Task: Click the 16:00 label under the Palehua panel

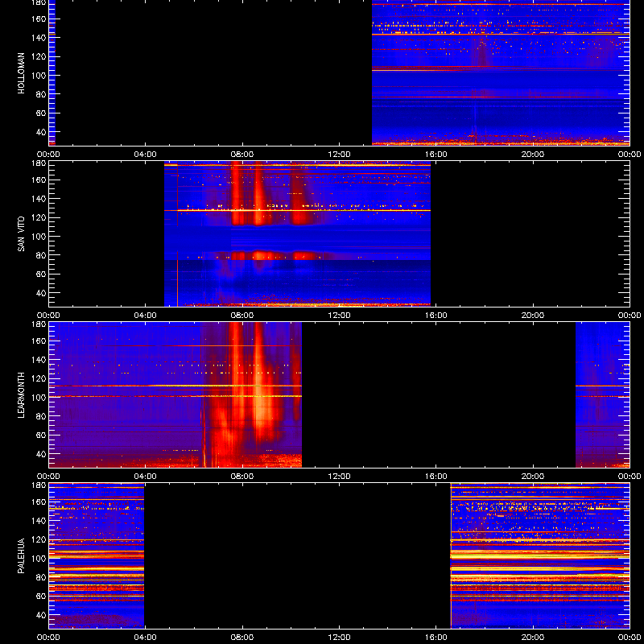Action: pyautogui.click(x=436, y=638)
